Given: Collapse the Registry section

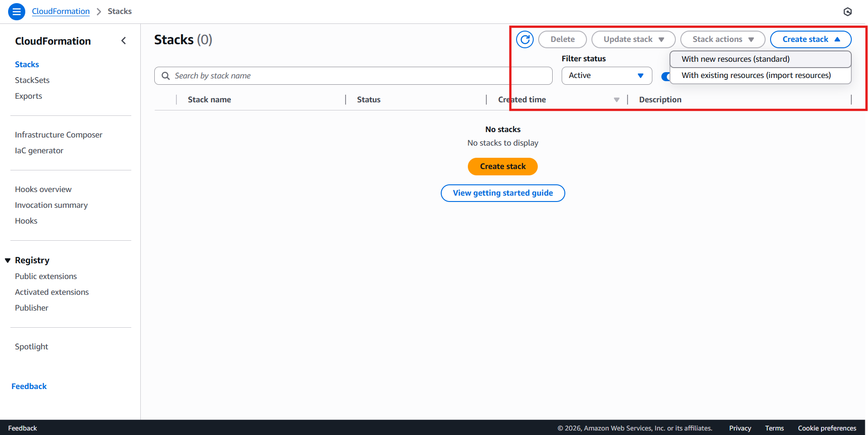Looking at the screenshot, I should (8, 261).
